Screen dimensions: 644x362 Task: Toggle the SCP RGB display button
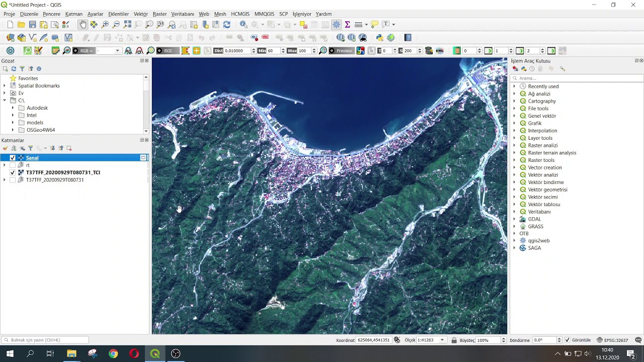click(83, 51)
